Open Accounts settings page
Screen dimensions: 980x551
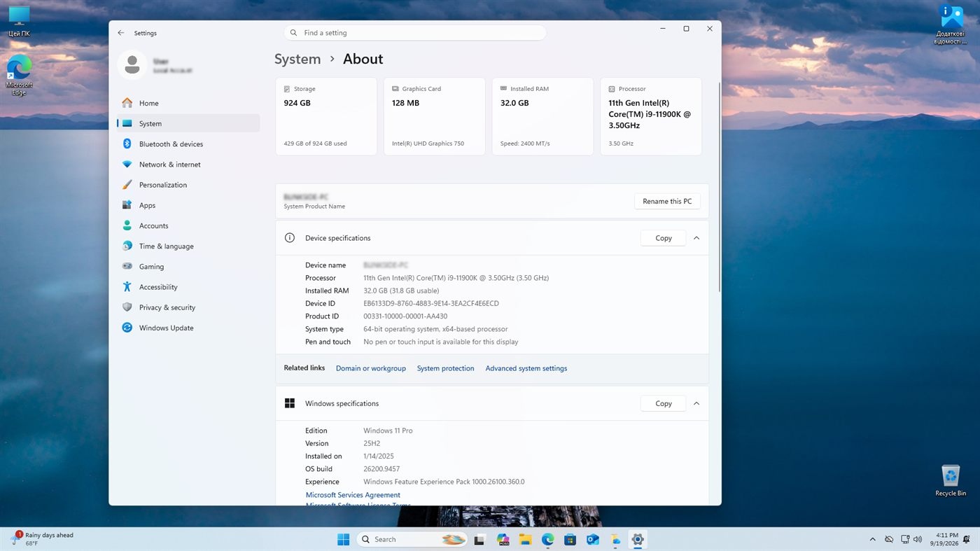coord(188,225)
